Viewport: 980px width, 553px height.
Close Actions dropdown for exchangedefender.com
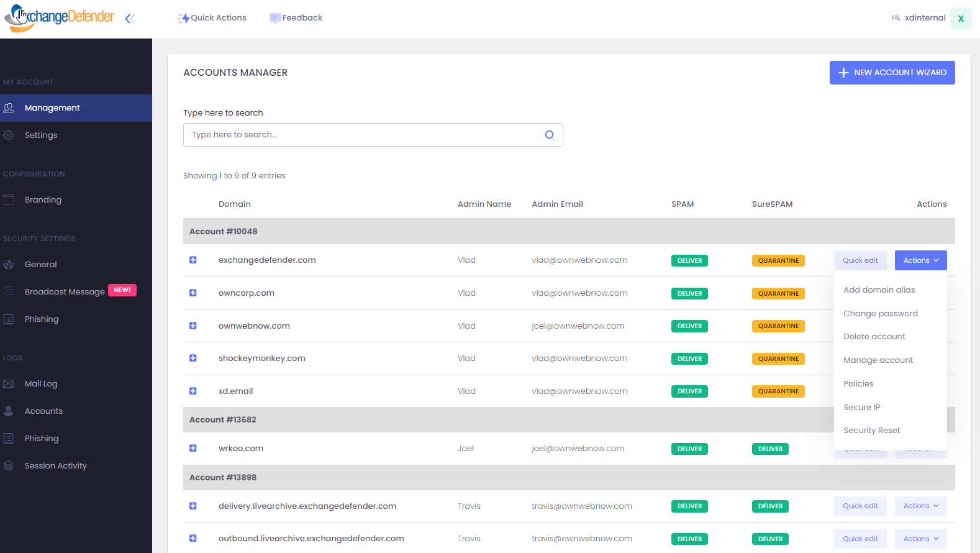[920, 260]
